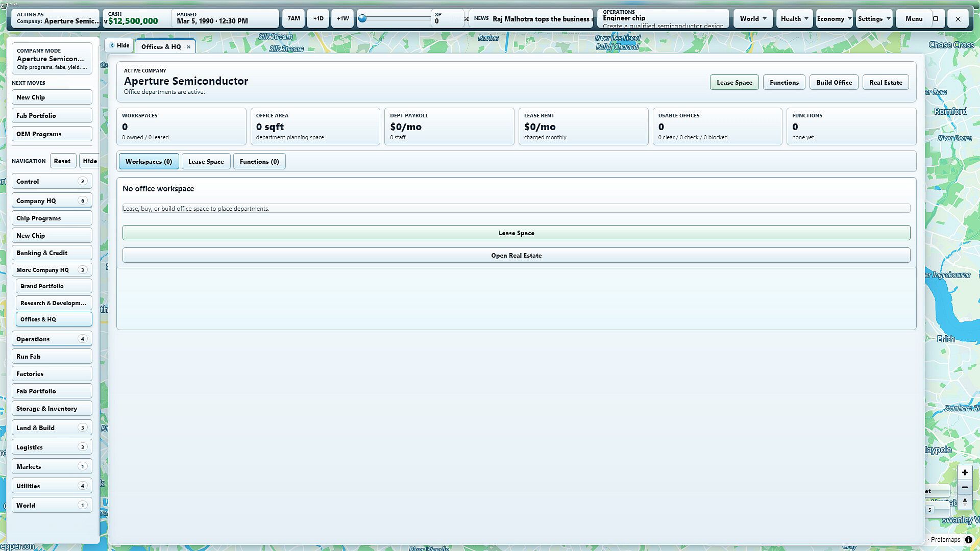The width and height of the screenshot is (980, 551).
Task: Close the game window with the X
Action: [x=958, y=19]
